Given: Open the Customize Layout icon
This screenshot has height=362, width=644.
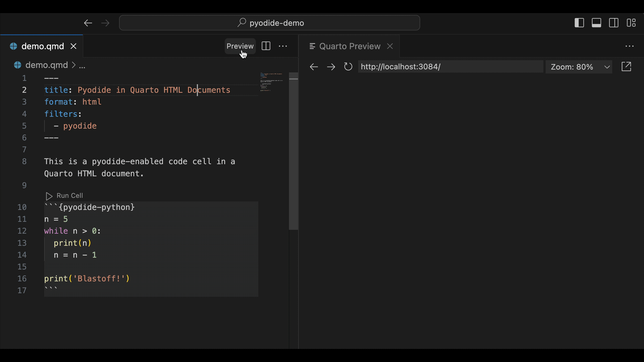Looking at the screenshot, I should pyautogui.click(x=631, y=22).
